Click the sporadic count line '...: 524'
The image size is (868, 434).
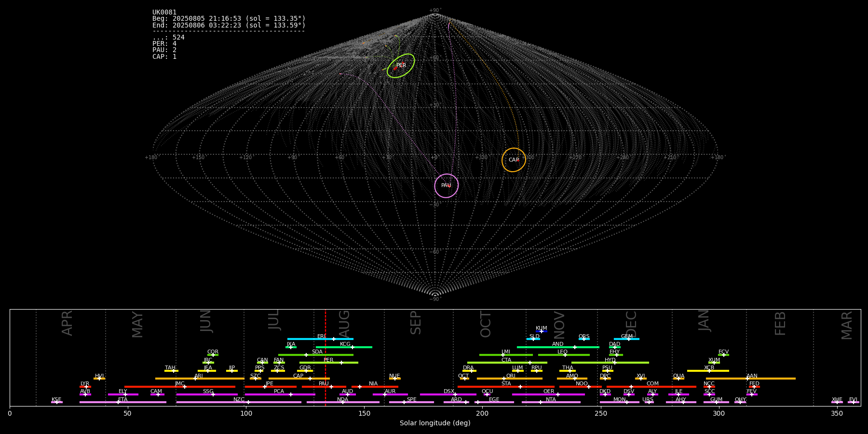click(x=168, y=37)
